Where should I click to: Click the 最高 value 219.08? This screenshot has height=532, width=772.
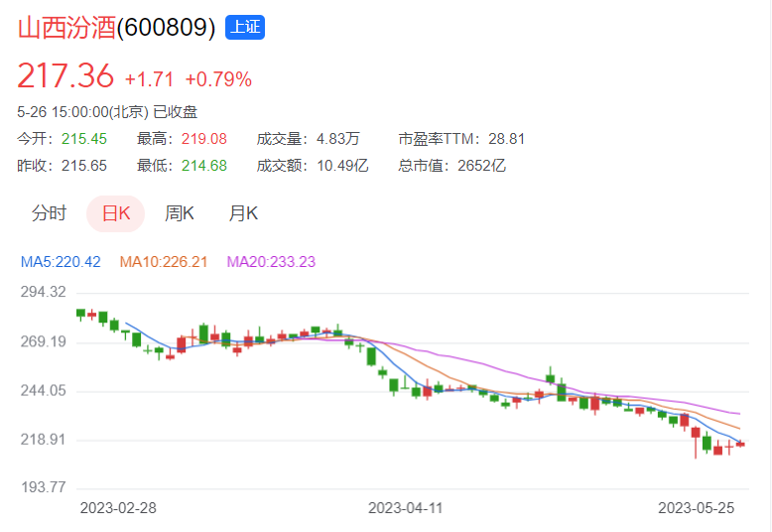(203, 139)
